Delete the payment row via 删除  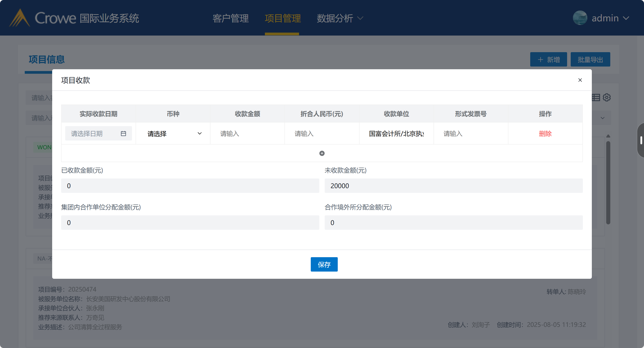545,134
